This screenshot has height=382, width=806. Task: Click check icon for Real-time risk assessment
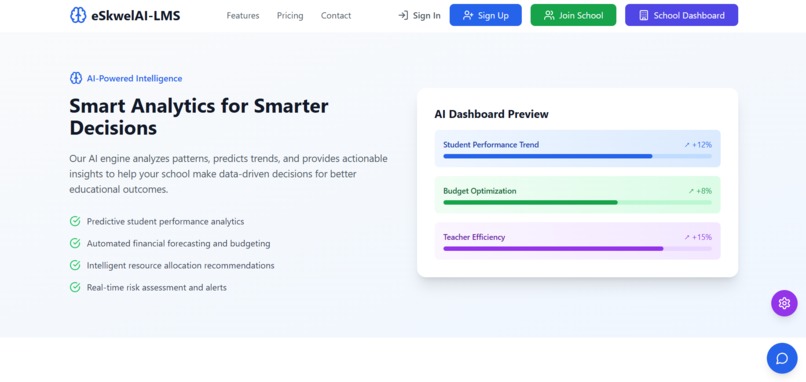[x=75, y=287]
